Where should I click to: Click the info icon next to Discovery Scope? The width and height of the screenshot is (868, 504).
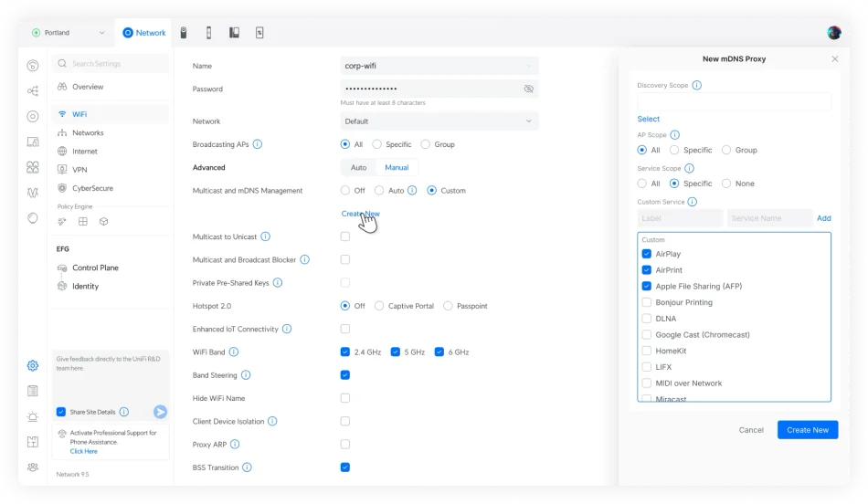pos(697,85)
